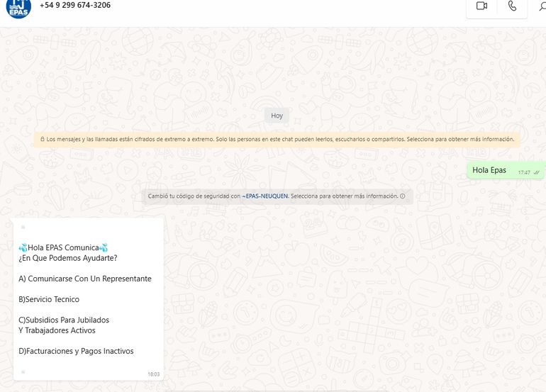Click the lock icon in the encryption notice
Screen dimensions: 546x392
42,140
